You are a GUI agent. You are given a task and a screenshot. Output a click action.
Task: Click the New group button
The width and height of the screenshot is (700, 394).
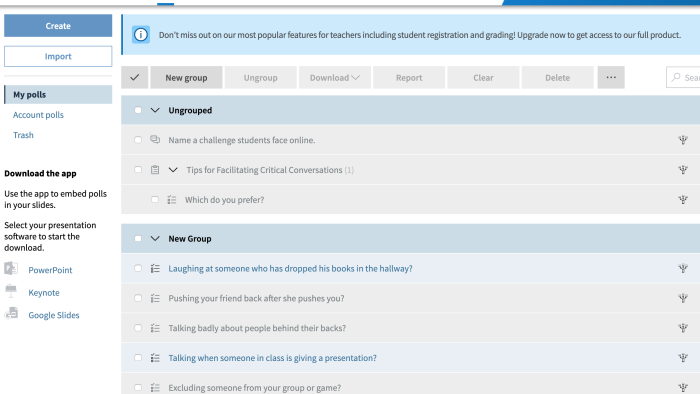point(186,78)
